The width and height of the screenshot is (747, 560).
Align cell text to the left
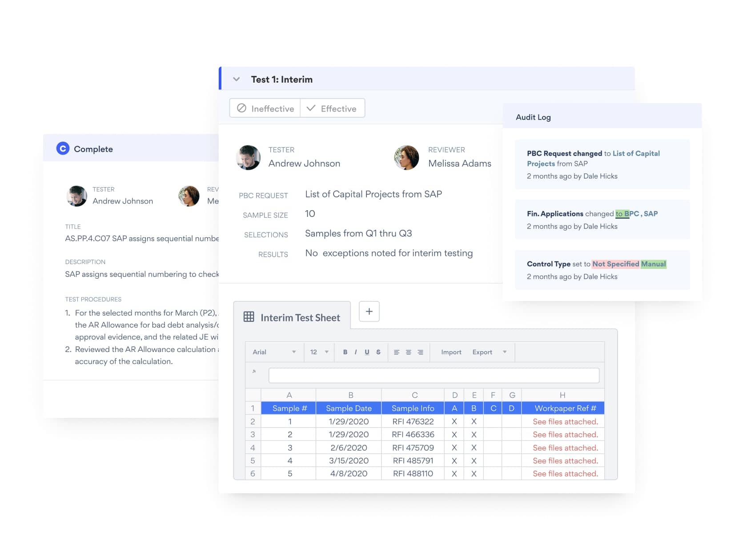[x=397, y=352]
